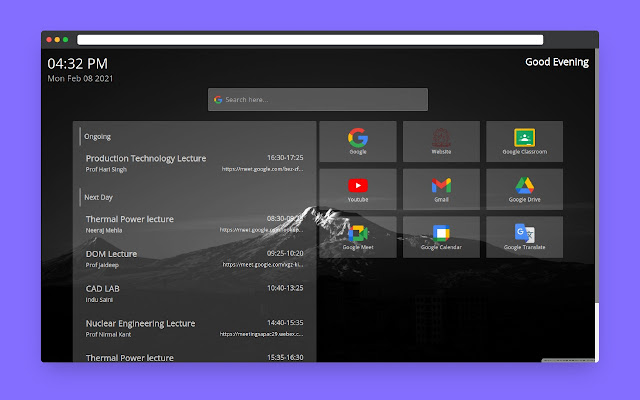Screen dimensions: 640x400
Task: Click the Ongoing section header
Action: (97, 136)
